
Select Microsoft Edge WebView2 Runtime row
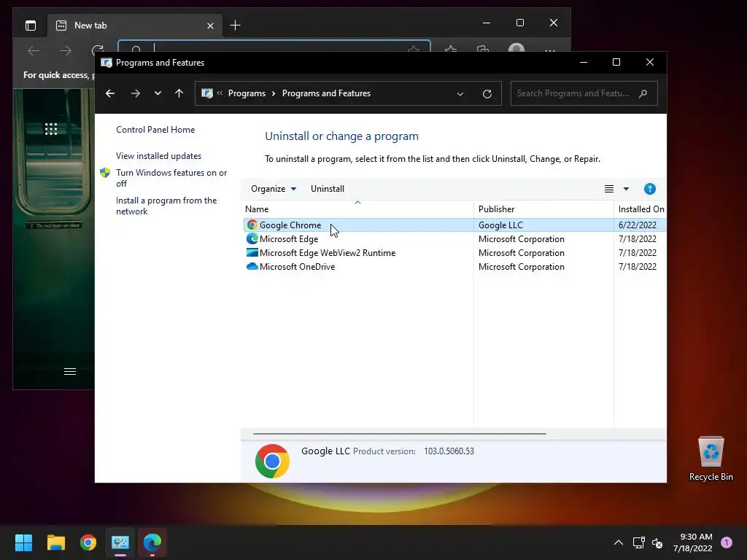point(455,253)
